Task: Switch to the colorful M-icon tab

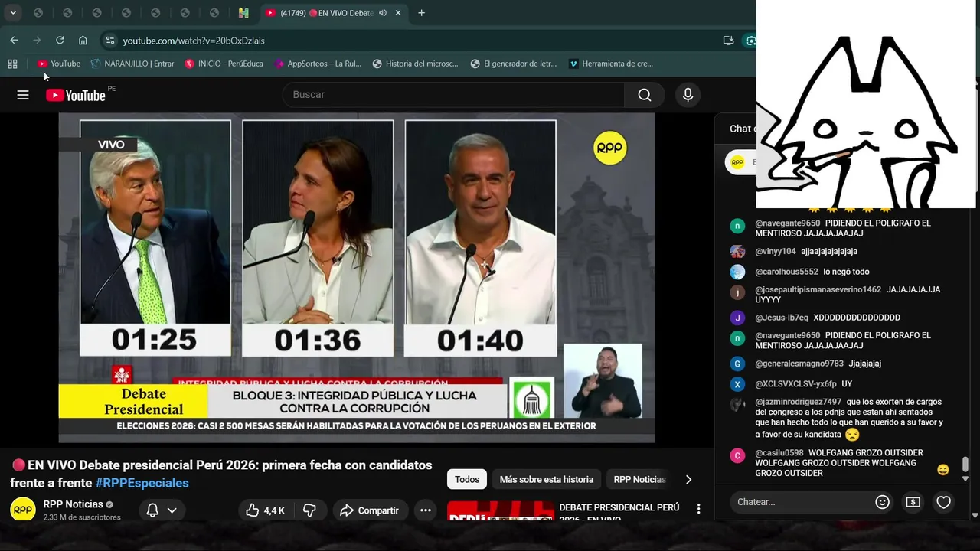Action: pyautogui.click(x=243, y=13)
